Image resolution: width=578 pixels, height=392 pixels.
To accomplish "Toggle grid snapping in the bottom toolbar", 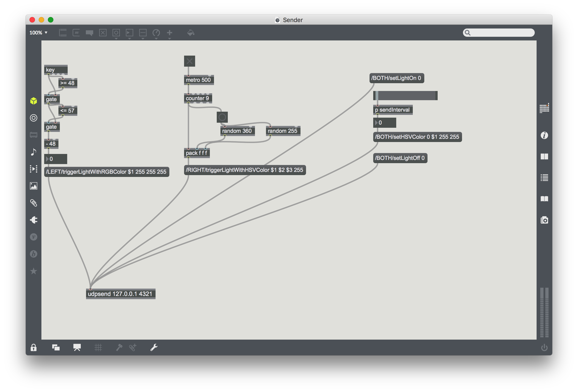I will (x=98, y=347).
